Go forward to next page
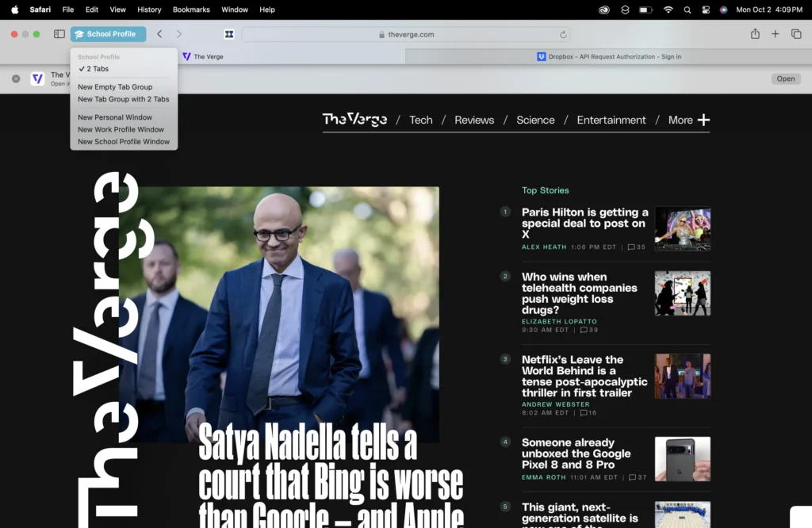812x528 pixels. click(179, 34)
